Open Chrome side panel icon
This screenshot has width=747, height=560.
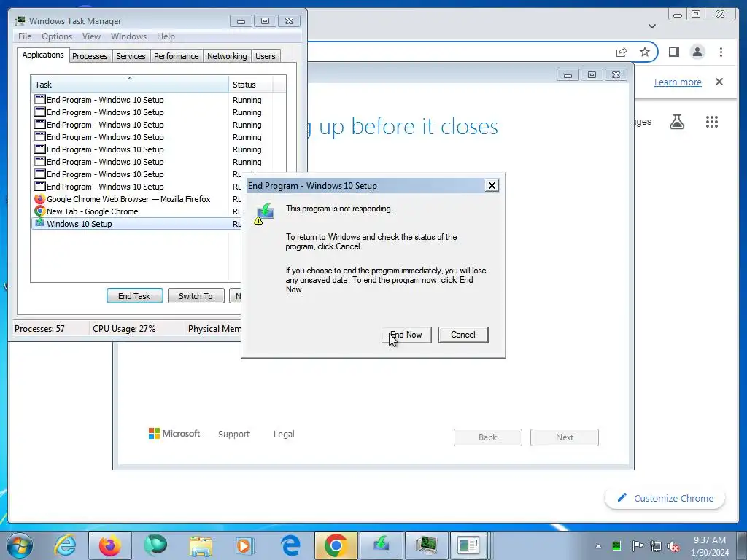(x=673, y=52)
